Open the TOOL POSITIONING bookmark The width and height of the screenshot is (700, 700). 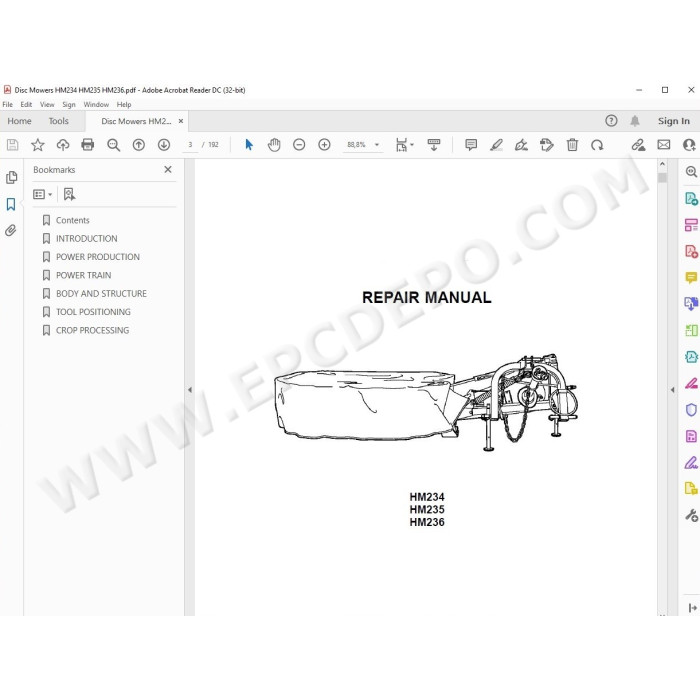pyautogui.click(x=93, y=312)
